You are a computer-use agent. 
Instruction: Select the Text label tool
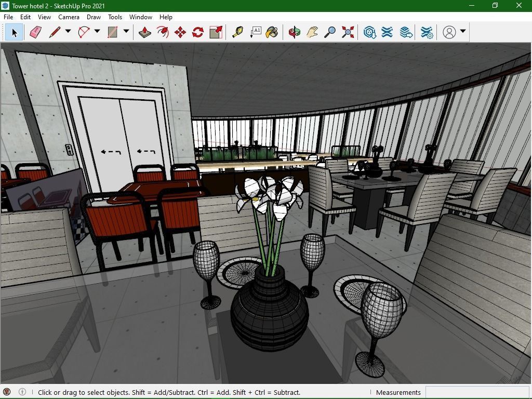[x=256, y=32]
